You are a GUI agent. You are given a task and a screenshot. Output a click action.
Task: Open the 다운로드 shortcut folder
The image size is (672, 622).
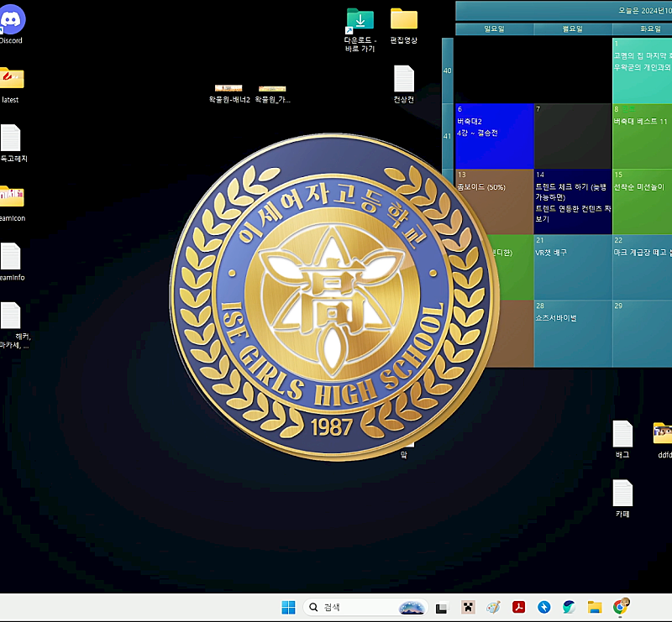(360, 19)
